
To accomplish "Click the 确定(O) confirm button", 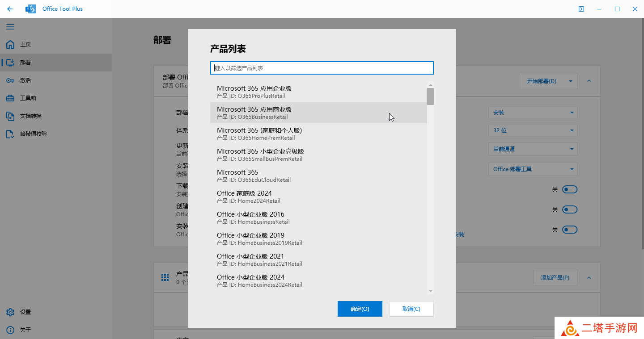I will pos(360,309).
